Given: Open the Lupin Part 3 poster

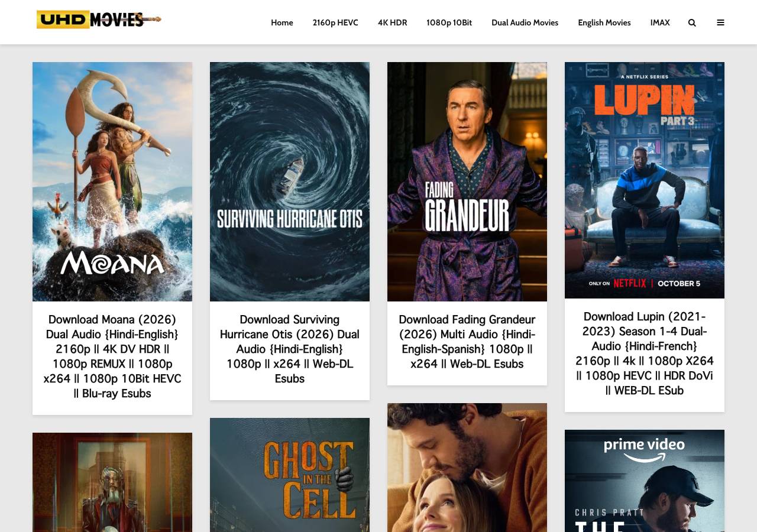Looking at the screenshot, I should [x=645, y=180].
